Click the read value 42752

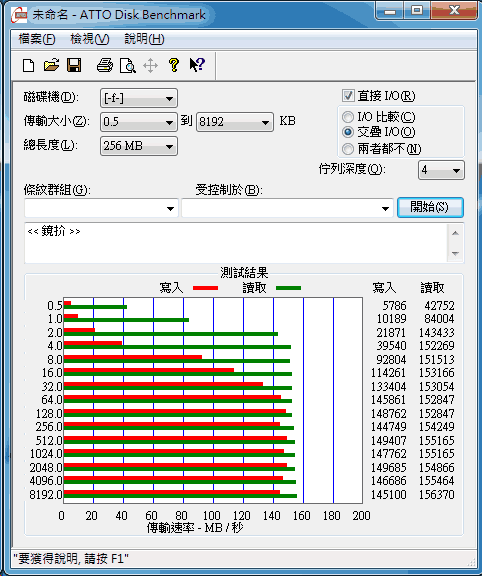coord(439,306)
